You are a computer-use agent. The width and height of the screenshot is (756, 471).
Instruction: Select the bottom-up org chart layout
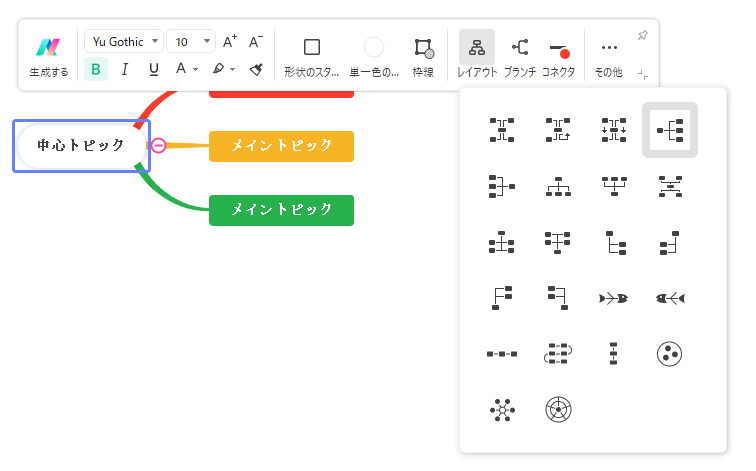(614, 186)
